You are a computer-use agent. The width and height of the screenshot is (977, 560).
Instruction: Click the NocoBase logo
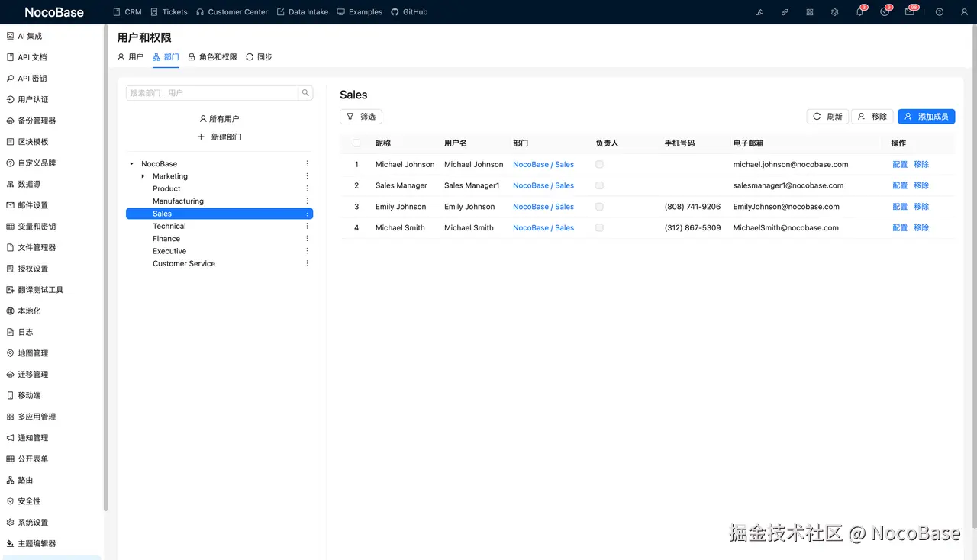pyautogui.click(x=54, y=12)
